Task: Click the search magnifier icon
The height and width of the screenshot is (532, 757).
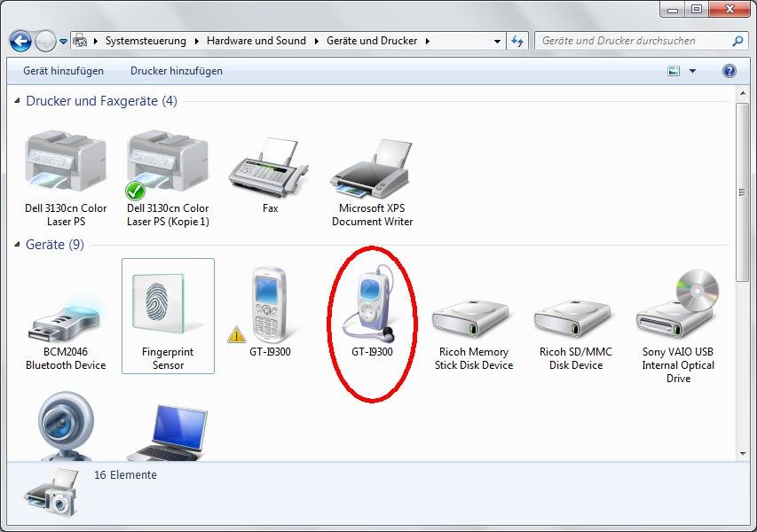Action: 737,41
